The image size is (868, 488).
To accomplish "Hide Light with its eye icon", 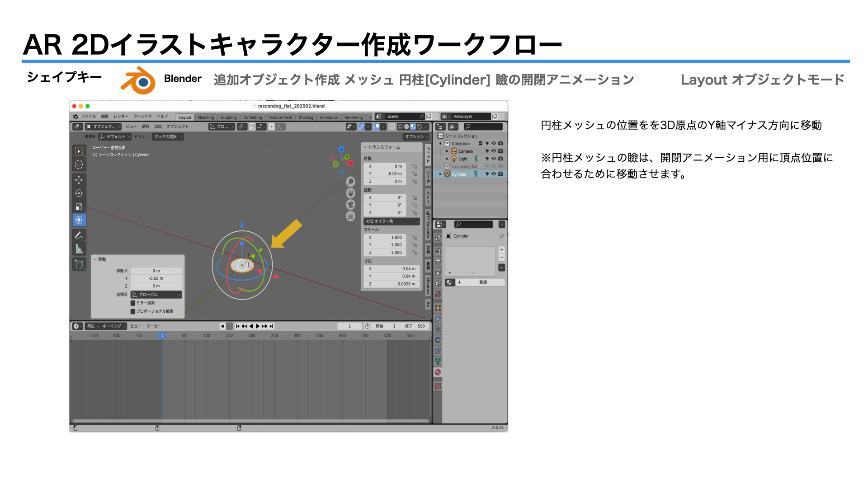I will point(494,159).
